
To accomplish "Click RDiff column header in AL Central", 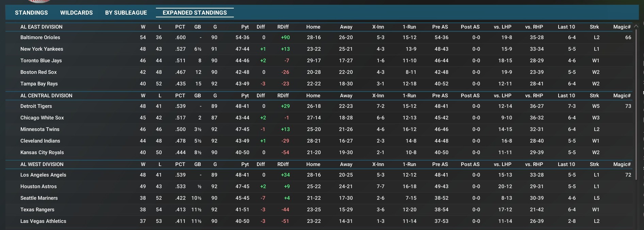I will (283, 96).
